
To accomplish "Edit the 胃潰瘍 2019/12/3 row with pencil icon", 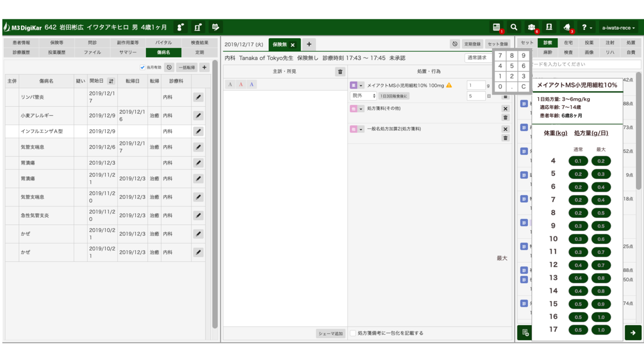I will [x=198, y=162].
